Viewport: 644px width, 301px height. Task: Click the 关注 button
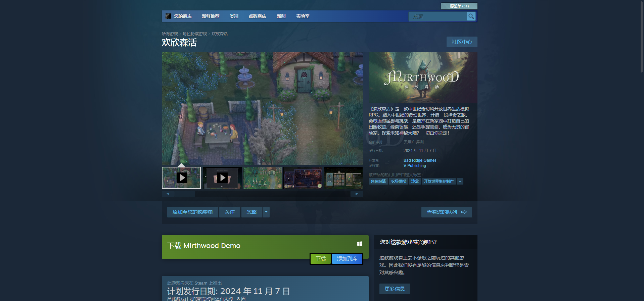click(x=230, y=212)
